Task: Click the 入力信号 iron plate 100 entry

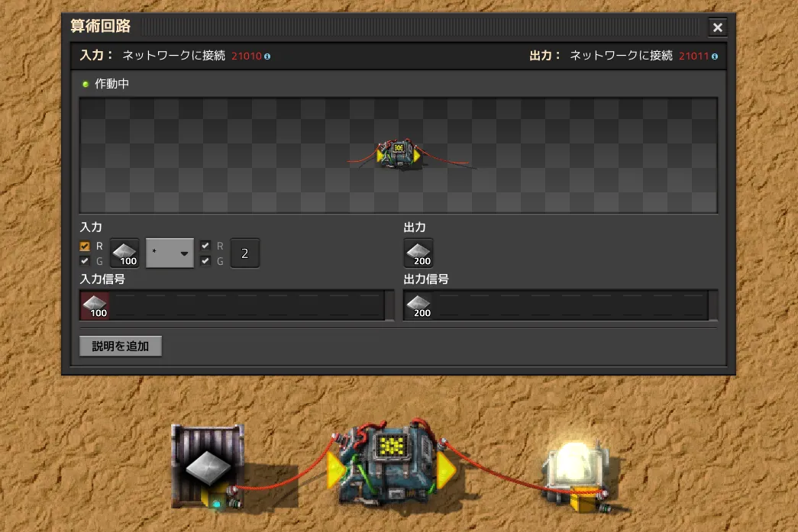Action: tap(95, 305)
